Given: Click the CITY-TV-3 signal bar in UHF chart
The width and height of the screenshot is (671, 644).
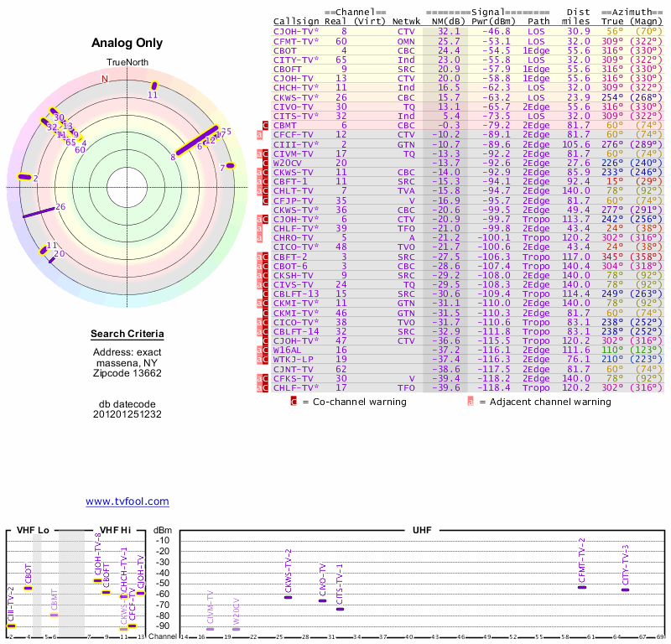Looking at the screenshot, I should pyautogui.click(x=625, y=589).
